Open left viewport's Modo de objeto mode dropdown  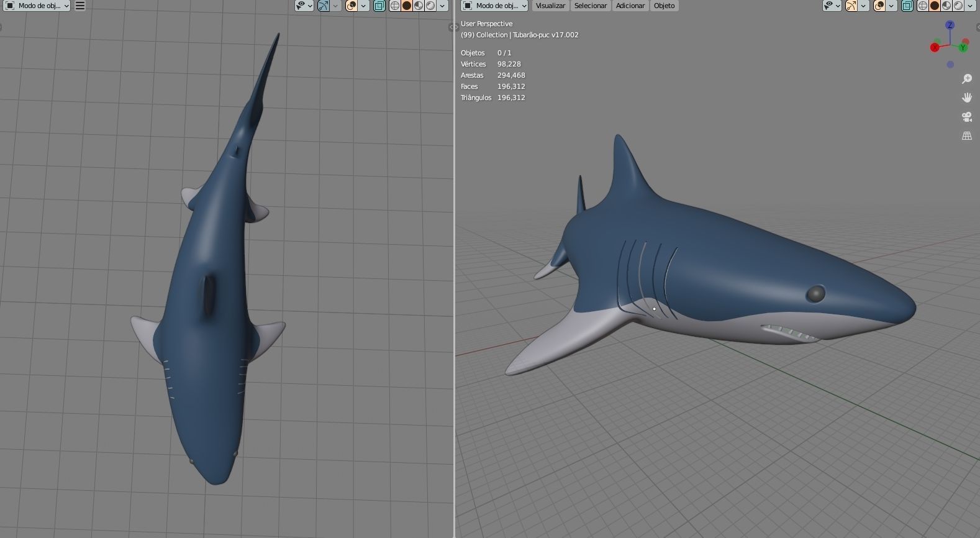37,6
